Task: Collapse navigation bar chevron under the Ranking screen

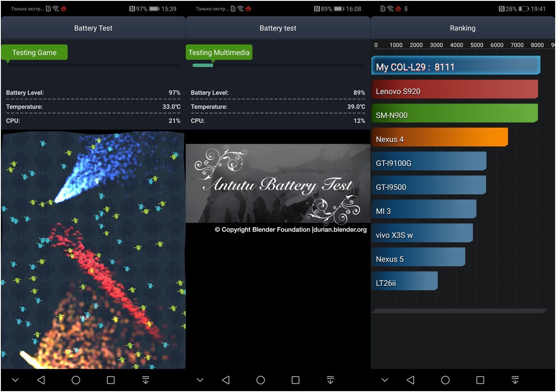Action: point(385,380)
